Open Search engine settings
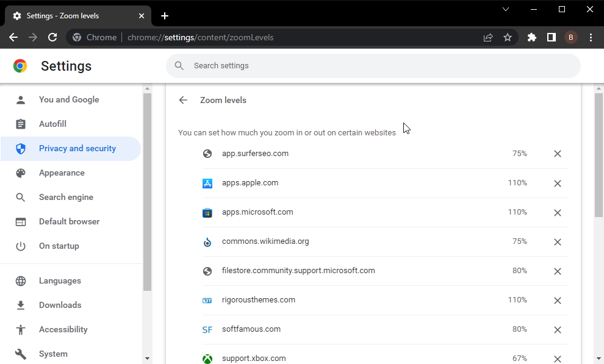 coord(71,197)
